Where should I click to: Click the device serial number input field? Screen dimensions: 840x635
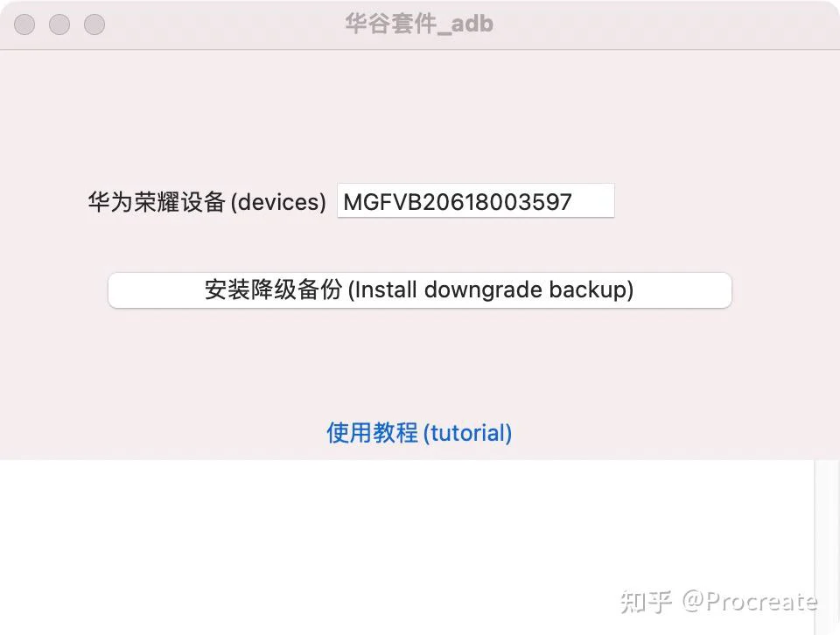476,201
